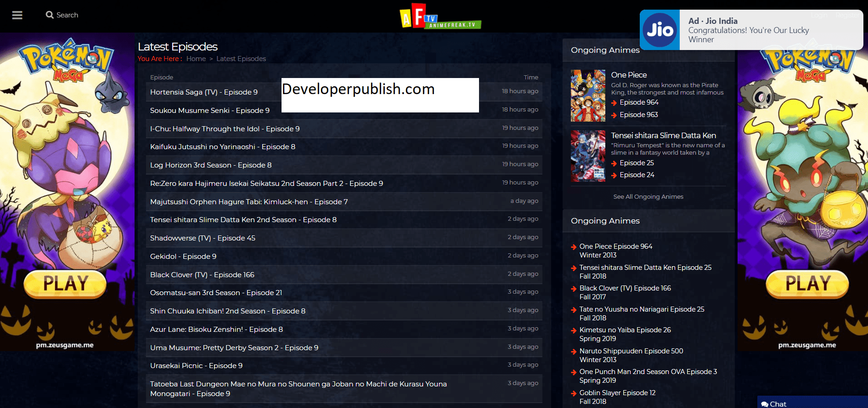868x408 pixels.
Task: Click See All Ongoing Animes
Action: pos(648,197)
